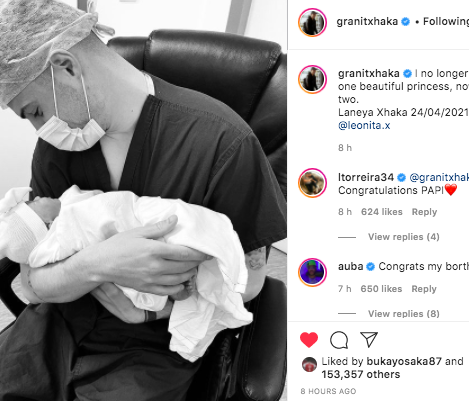The height and width of the screenshot is (401, 469).
Task: Reply to auba's comment
Action: (424, 289)
